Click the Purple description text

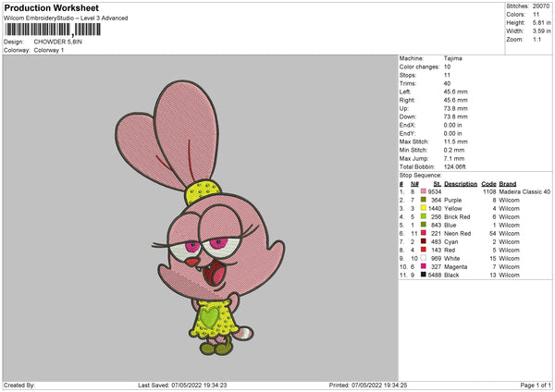click(x=452, y=201)
